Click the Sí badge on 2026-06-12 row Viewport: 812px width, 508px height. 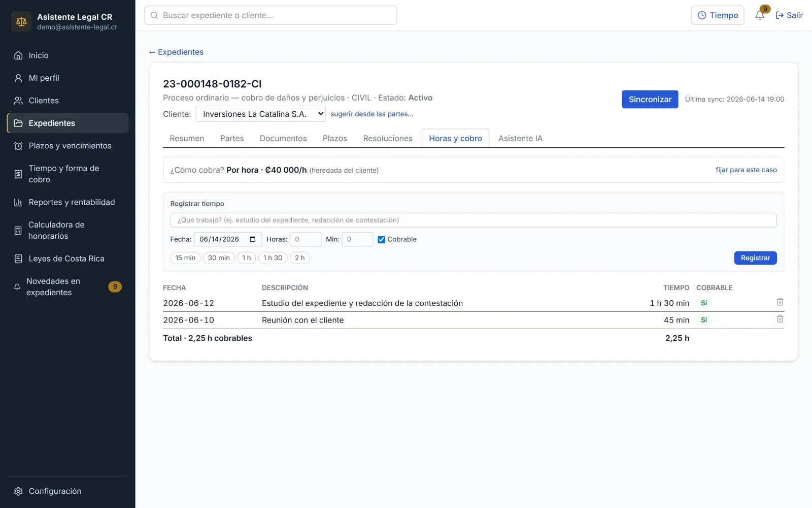704,303
